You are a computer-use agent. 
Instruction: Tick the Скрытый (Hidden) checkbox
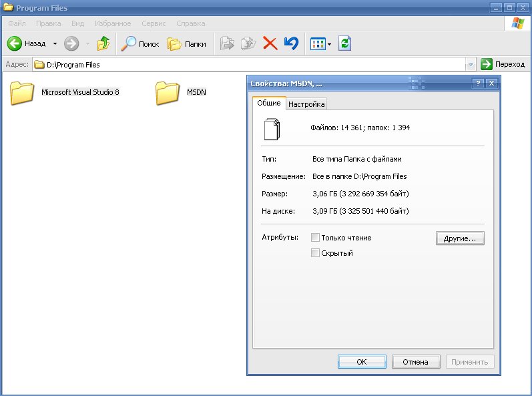pos(316,253)
